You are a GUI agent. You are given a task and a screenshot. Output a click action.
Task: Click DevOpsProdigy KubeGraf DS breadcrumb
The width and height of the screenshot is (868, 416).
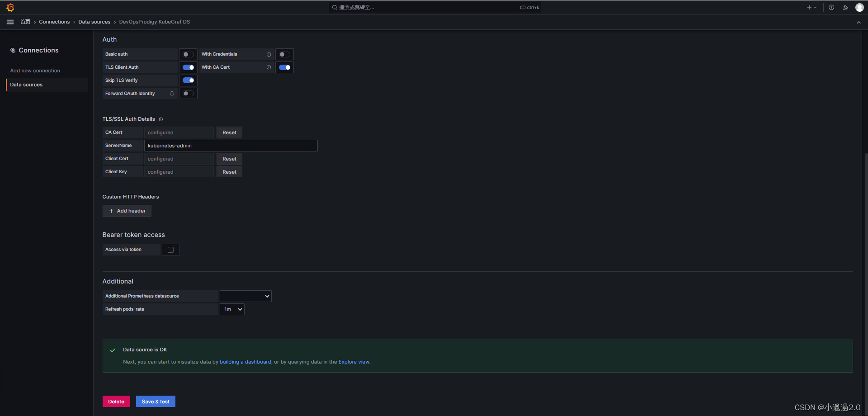(x=155, y=22)
